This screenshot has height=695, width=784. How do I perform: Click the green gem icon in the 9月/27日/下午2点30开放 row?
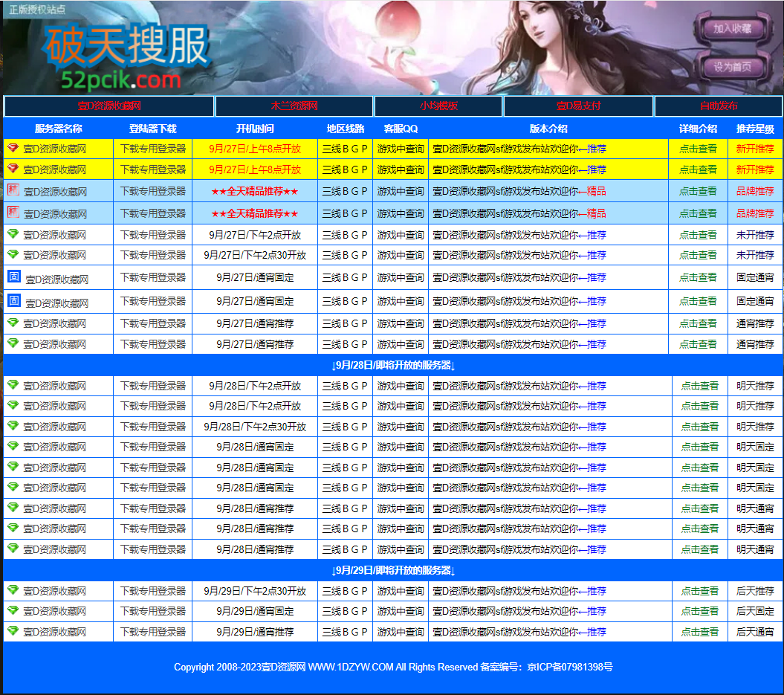(13, 254)
